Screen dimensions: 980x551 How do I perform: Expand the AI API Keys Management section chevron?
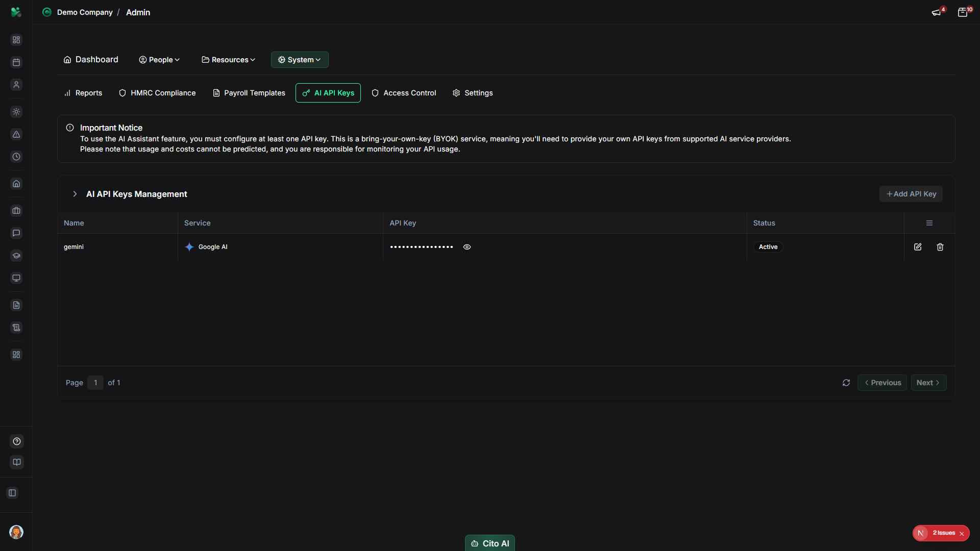75,194
